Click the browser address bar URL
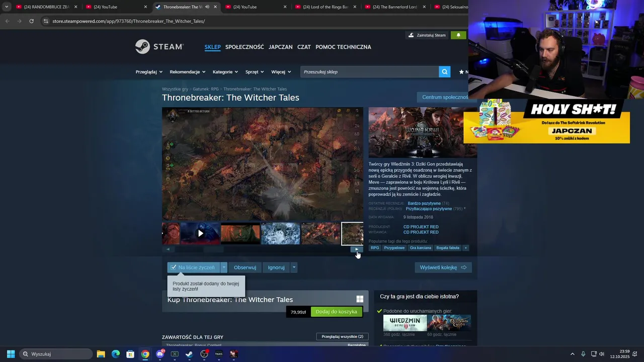This screenshot has width=644, height=362. 128,21
